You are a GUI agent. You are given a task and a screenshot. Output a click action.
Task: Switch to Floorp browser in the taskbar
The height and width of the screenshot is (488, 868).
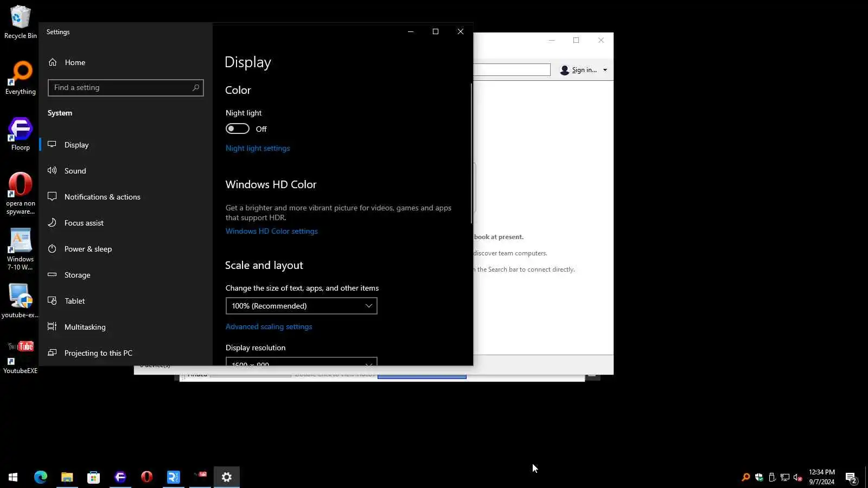click(120, 477)
